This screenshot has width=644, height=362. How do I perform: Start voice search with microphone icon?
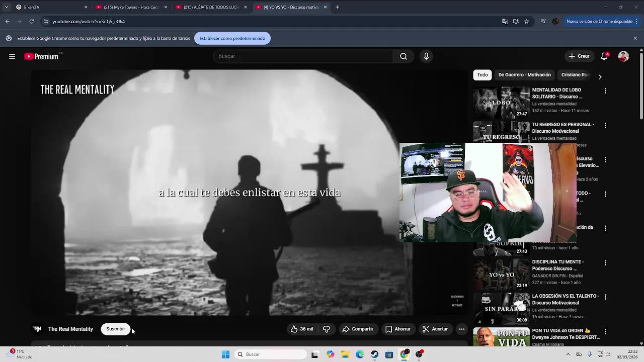click(x=426, y=56)
